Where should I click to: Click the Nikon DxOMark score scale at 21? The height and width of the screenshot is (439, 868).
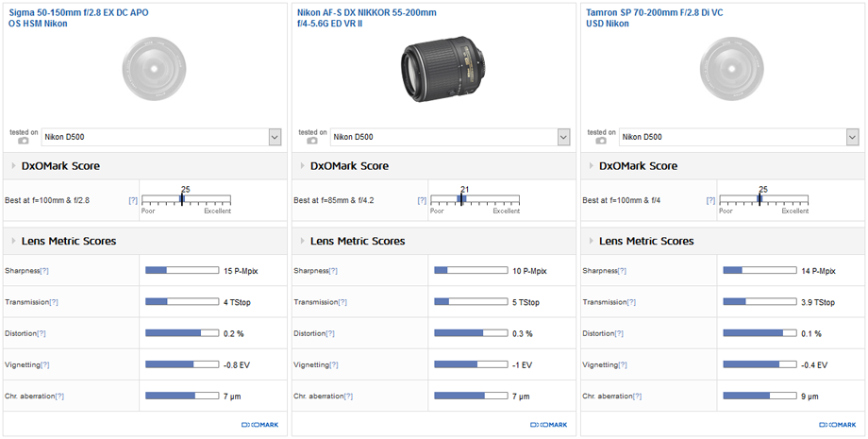tap(475, 200)
